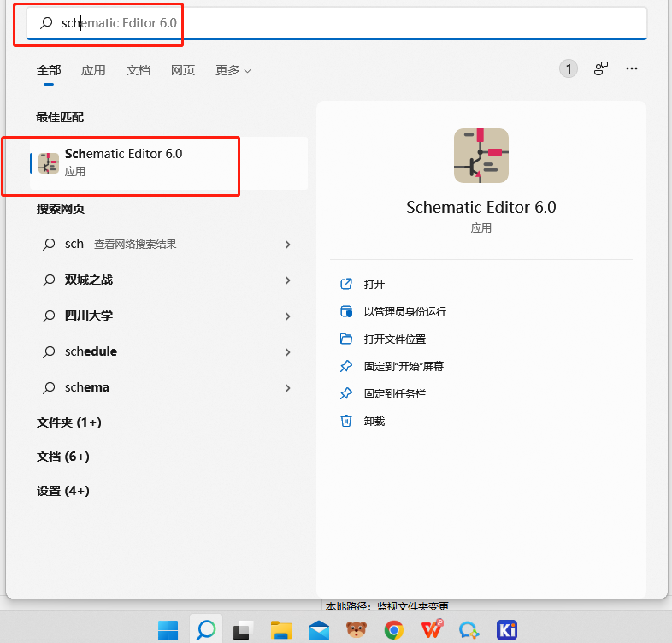The image size is (672, 643).
Task: Expand arrow next to schedule
Action: click(x=287, y=352)
